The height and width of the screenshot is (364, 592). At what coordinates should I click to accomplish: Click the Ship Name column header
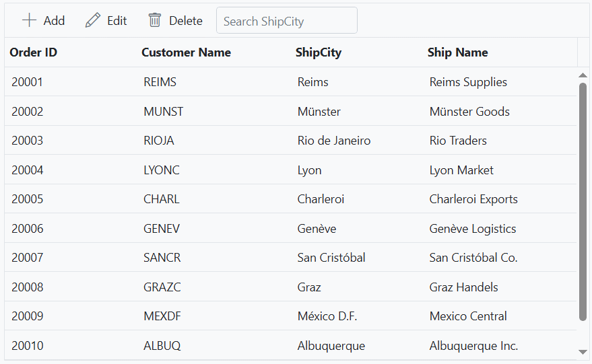[x=457, y=52]
